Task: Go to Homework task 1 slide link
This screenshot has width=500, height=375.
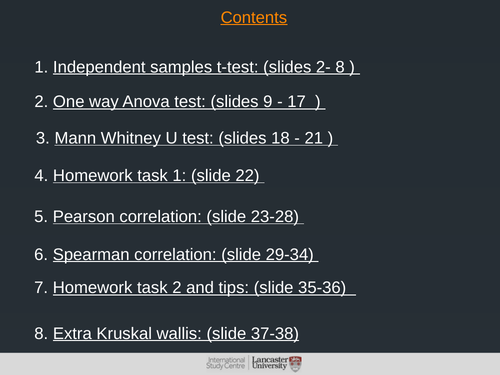Action: (159, 175)
